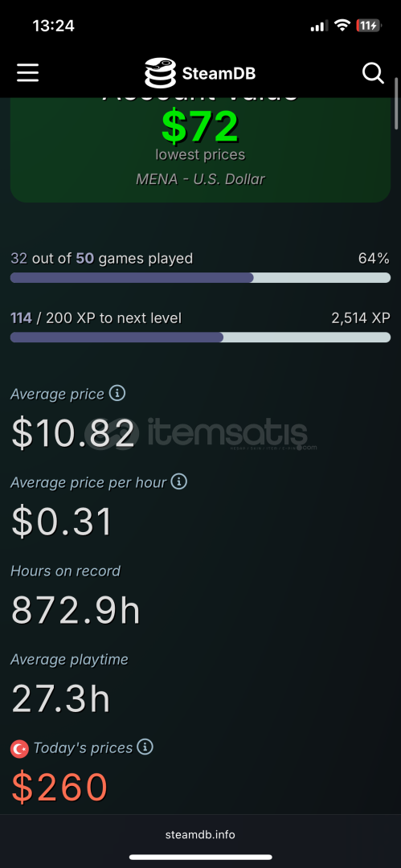Tap the SteamDB logo icon
Screen dimensions: 401x868
coord(160,73)
